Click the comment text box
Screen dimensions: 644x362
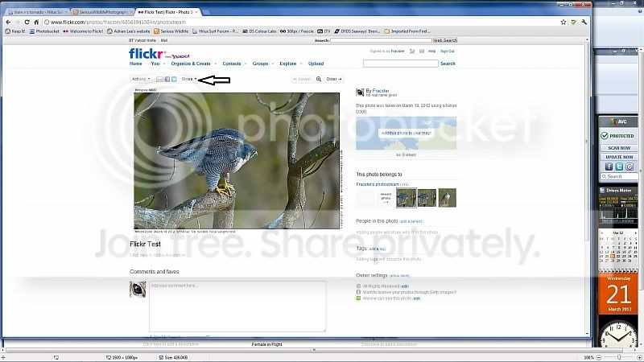(x=237, y=306)
